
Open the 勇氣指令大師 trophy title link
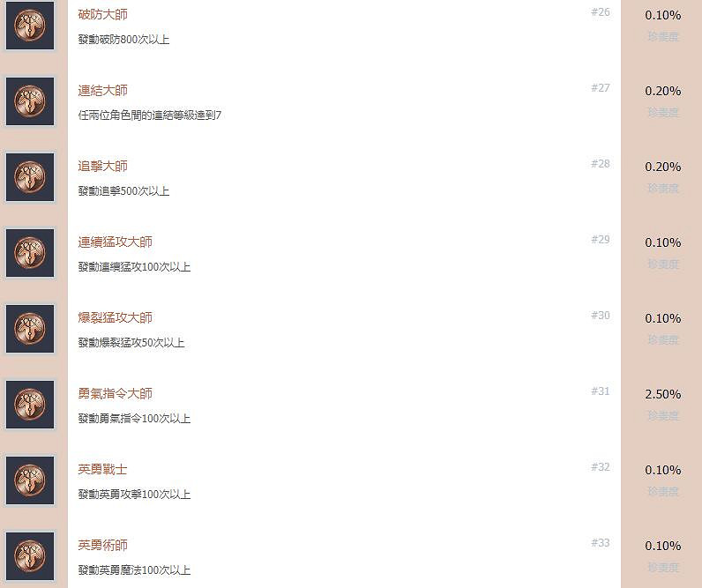coord(115,394)
